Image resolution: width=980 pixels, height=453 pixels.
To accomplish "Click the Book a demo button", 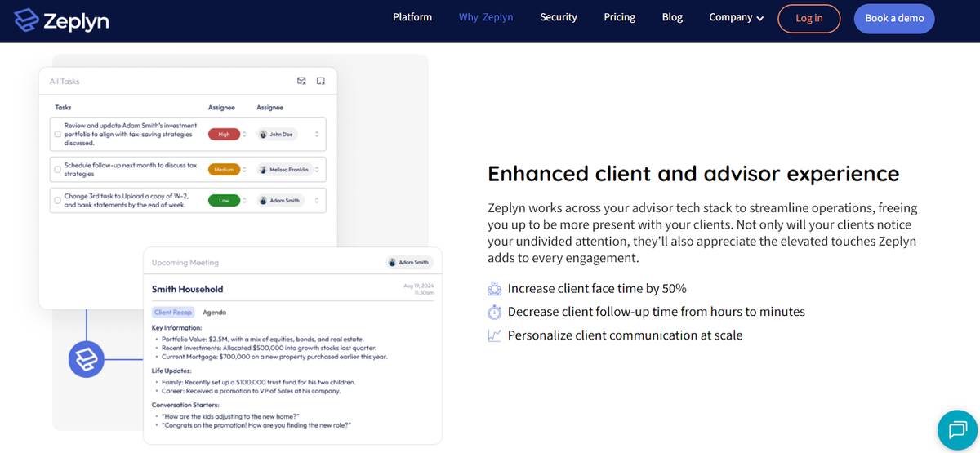I will [x=894, y=19].
